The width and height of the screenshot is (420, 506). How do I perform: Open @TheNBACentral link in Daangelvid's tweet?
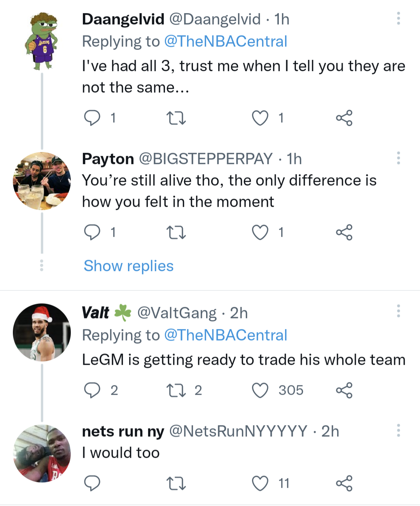(226, 42)
